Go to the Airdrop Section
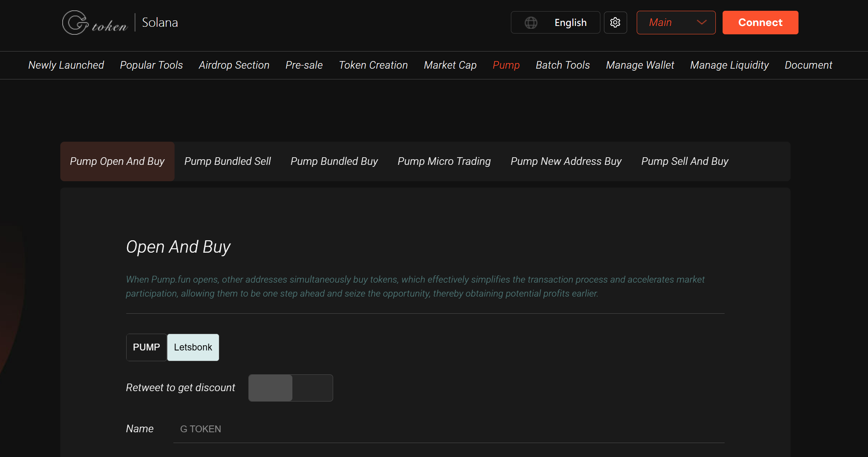 click(234, 65)
